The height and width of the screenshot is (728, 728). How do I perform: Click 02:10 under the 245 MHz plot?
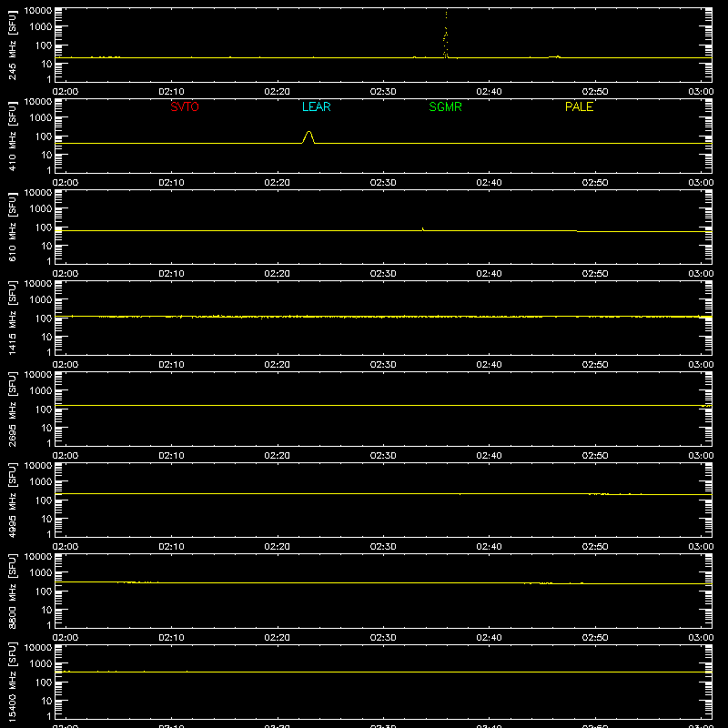click(171, 92)
